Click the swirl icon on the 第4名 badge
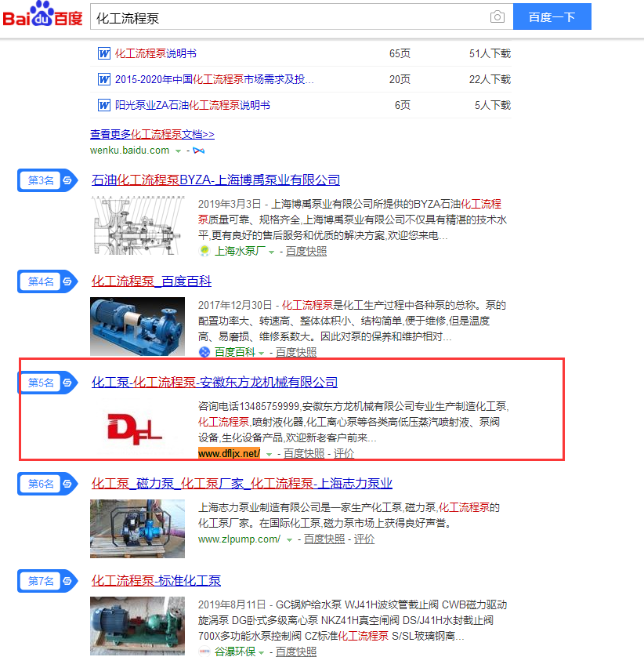The height and width of the screenshot is (657, 644). pos(67,281)
